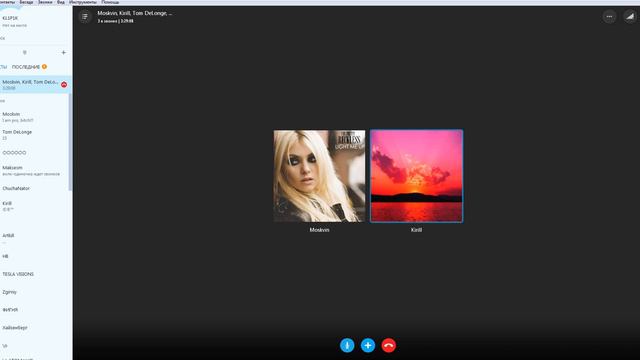Open the Kirill contact in the sidebar
The image size is (640, 360).
(35, 206)
